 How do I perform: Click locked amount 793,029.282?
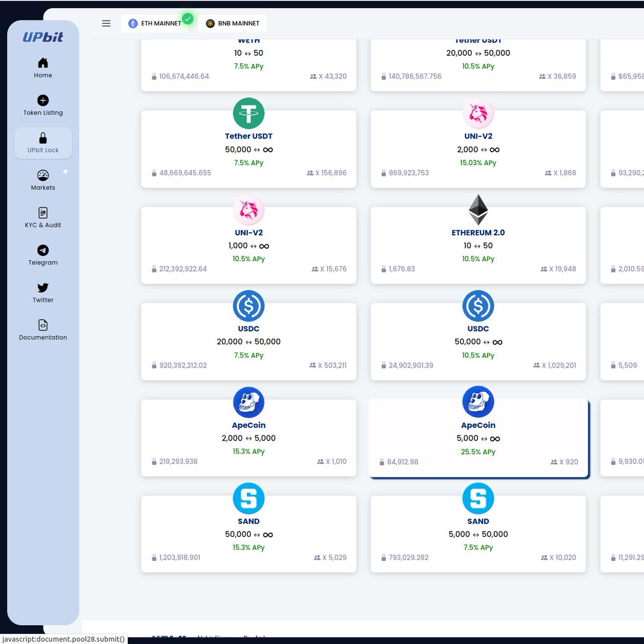[409, 558]
